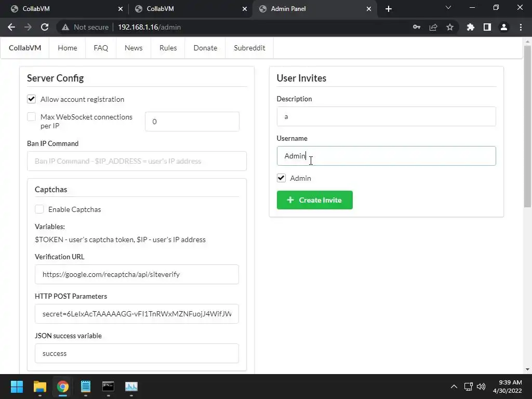Focus the Ban IP Command field
532x399 pixels.
137,161
